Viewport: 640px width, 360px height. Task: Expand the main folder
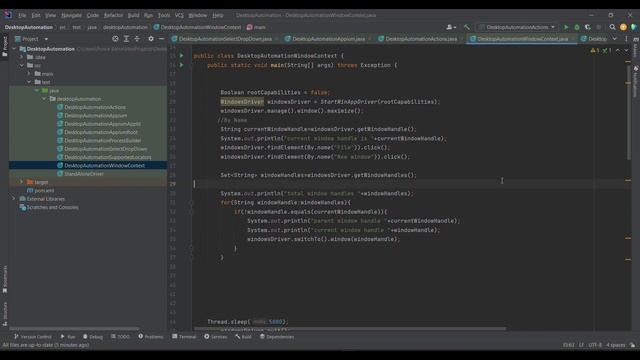pyautogui.click(x=29, y=73)
